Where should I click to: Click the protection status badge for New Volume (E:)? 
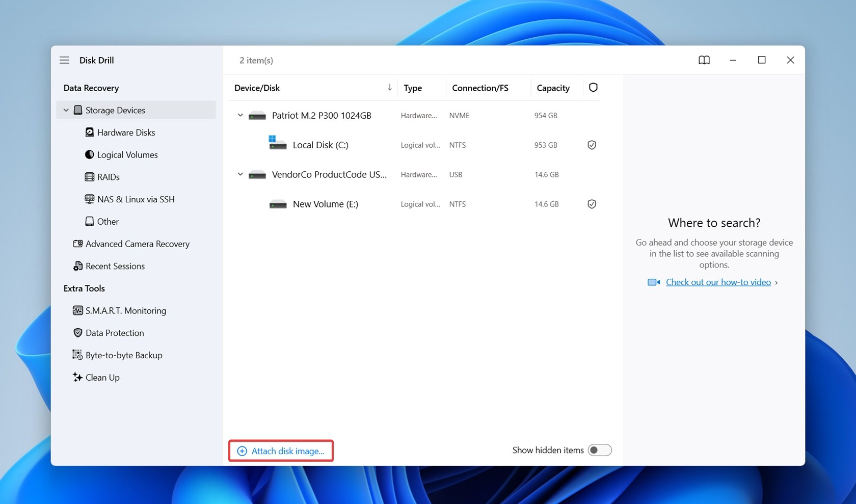tap(592, 204)
